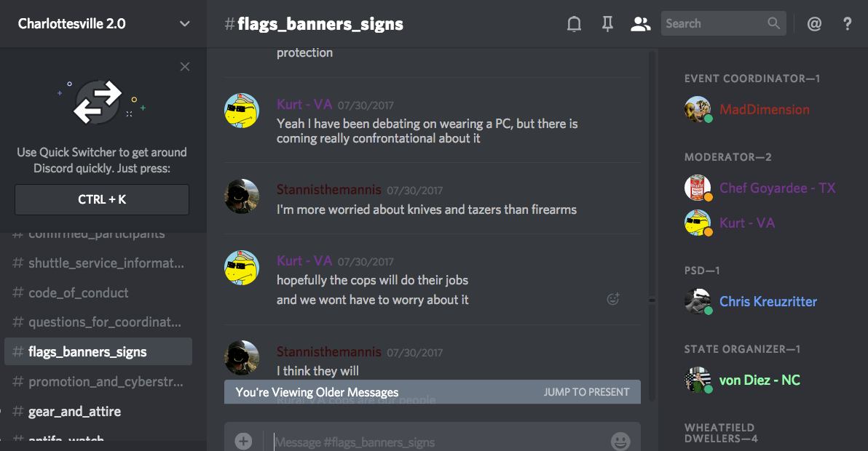This screenshot has height=451, width=868.
Task: Toggle the member list icon
Action: pos(641,24)
